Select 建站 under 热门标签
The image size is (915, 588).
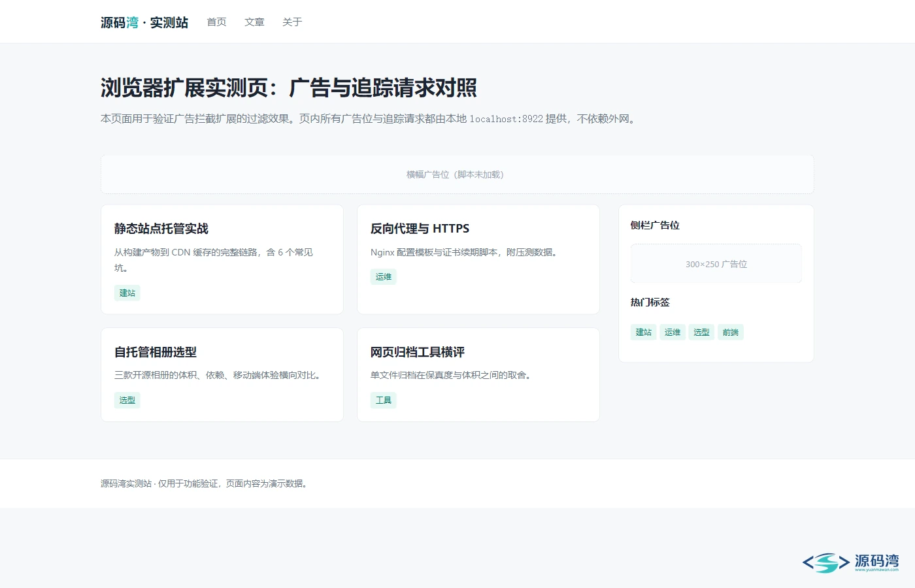coord(644,333)
